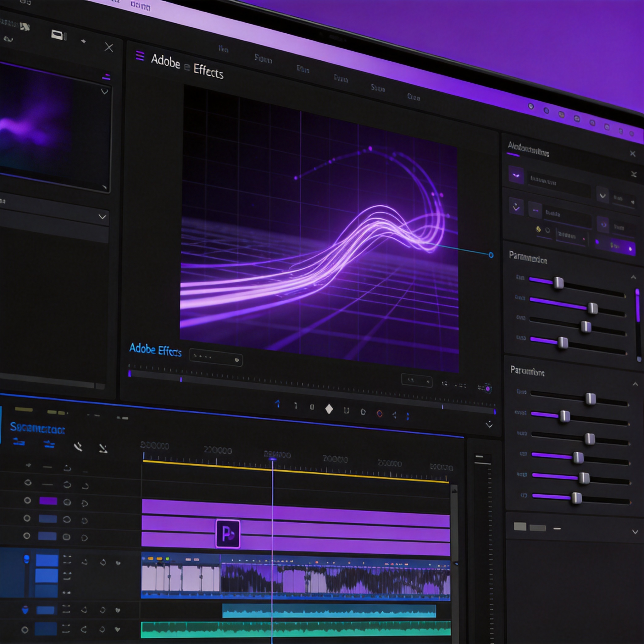Image resolution: width=644 pixels, height=644 pixels.
Task: Expand the chevron above the left preview thumbnail
Action: (x=105, y=91)
